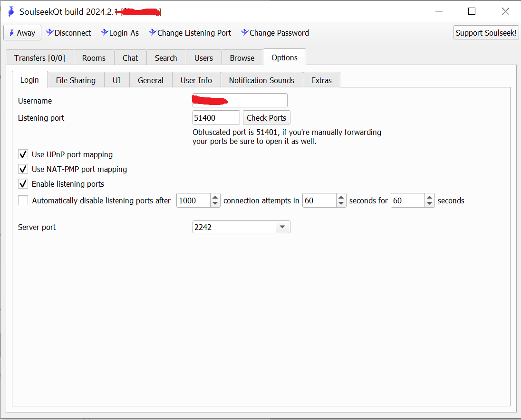521x420 pixels.
Task: Open the Search tab
Action: click(166, 58)
